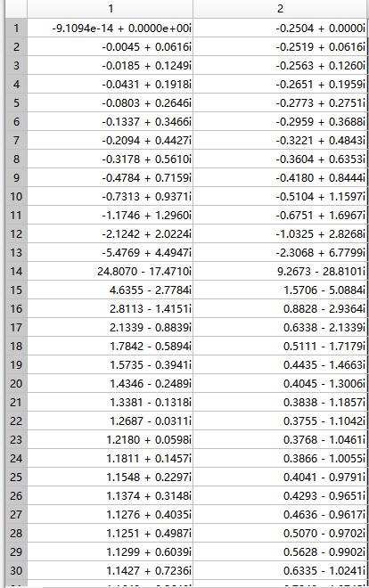Select row header 14
The width and height of the screenshot is (369, 588).
click(x=16, y=271)
